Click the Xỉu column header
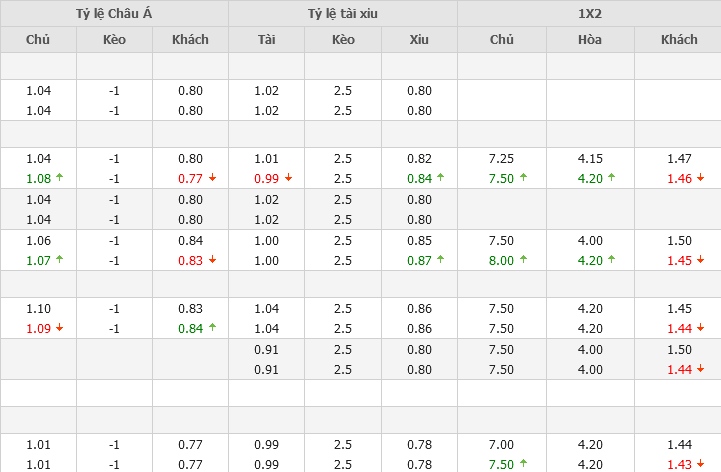 coord(419,40)
